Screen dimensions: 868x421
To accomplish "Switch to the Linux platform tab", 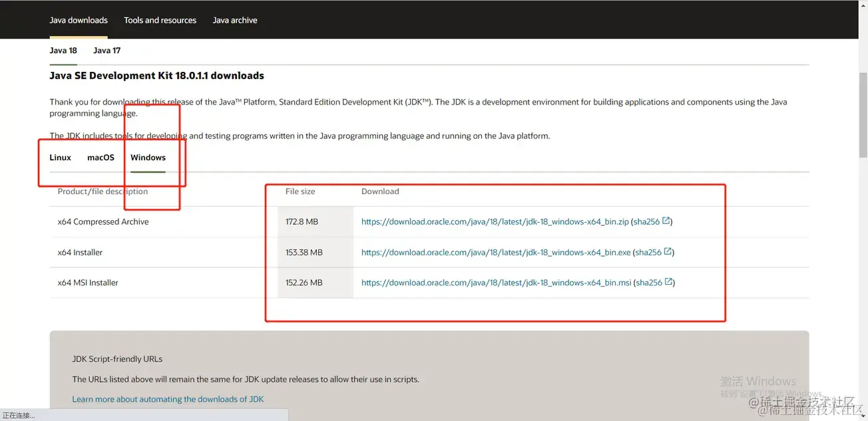I will 60,158.
